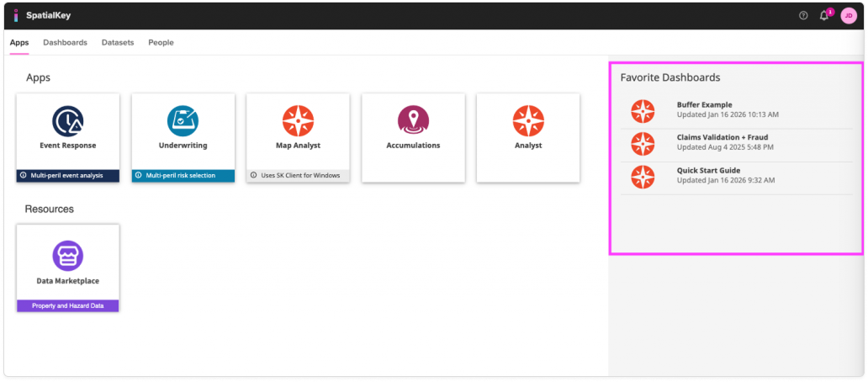Go to the People tab

(x=161, y=42)
